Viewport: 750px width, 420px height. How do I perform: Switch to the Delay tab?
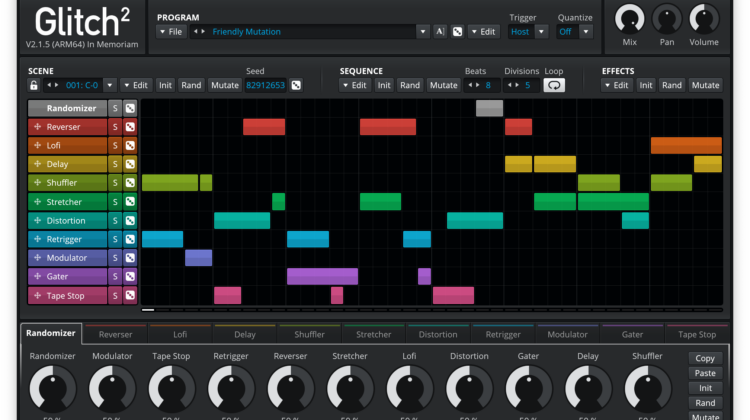coord(244,334)
